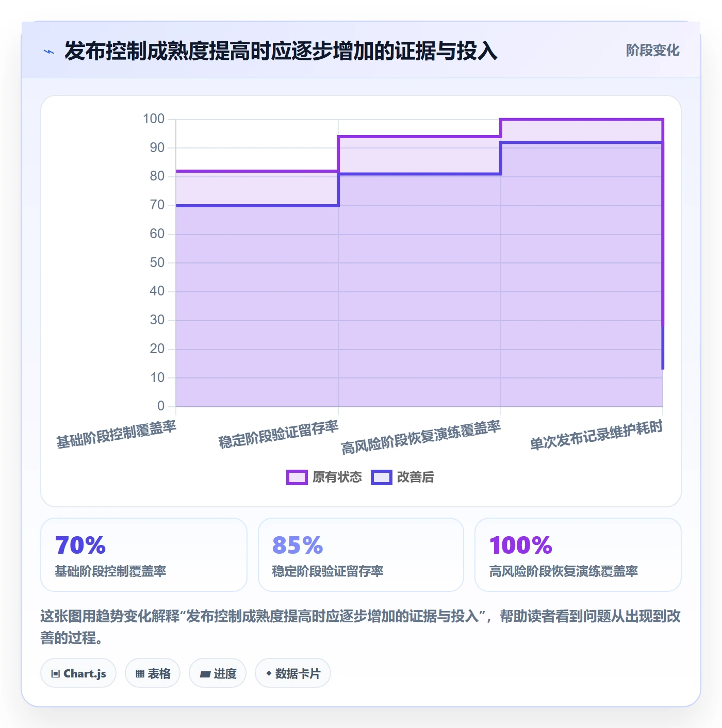
Task: Click the lightning bolt icon beside the title
Action: tap(49, 52)
